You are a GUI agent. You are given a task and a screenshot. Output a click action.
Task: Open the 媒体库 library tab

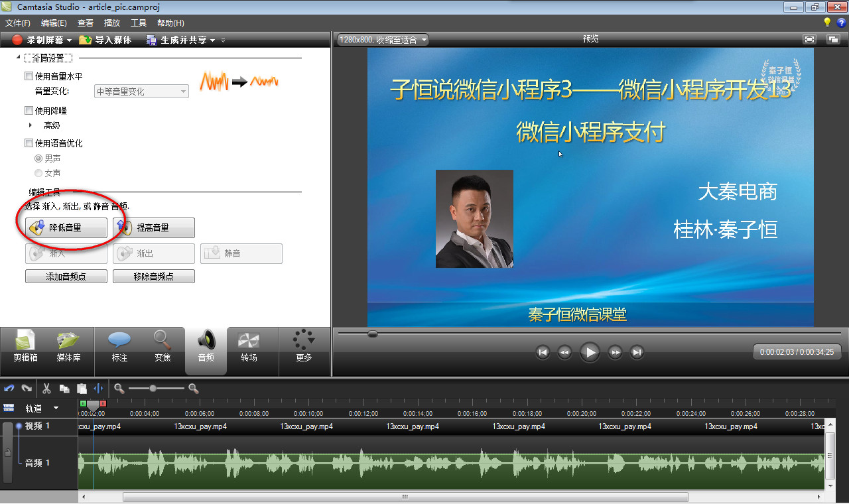(x=68, y=346)
